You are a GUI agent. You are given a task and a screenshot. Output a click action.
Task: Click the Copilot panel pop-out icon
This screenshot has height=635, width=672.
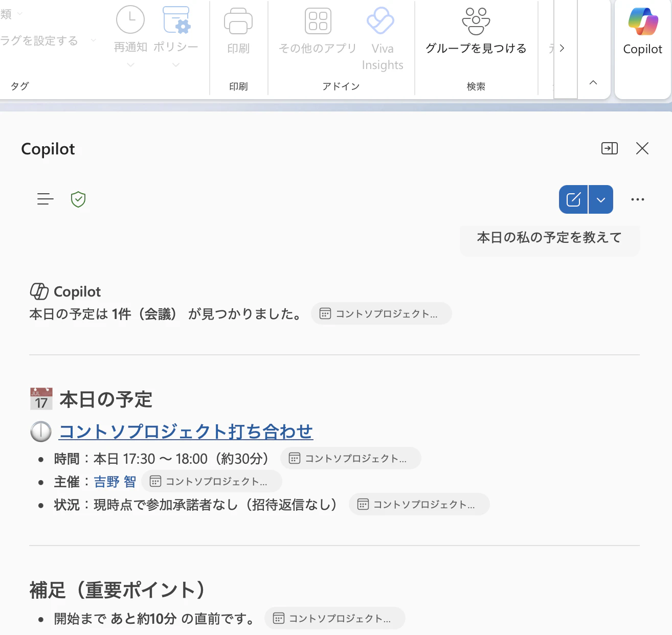click(610, 148)
